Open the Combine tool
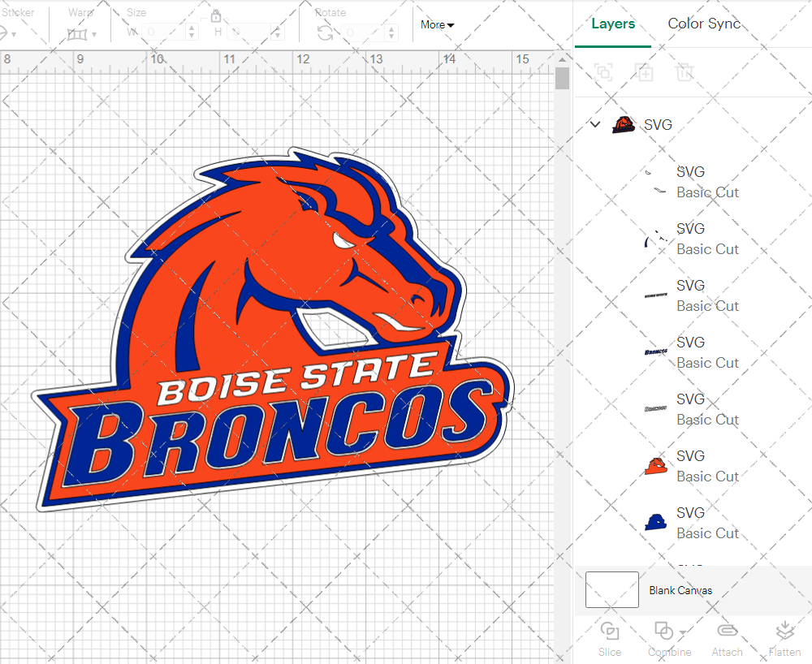Viewport: 812px width, 664px height. (x=664, y=640)
